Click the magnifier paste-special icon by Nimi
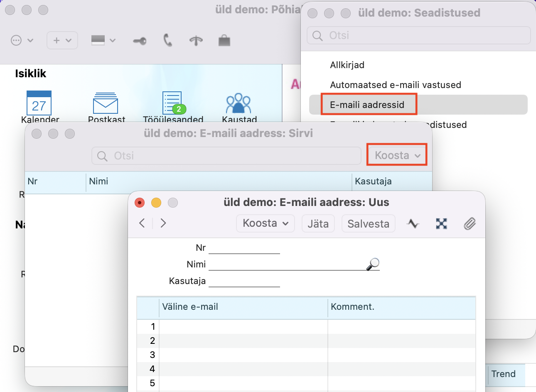536x392 pixels. [x=373, y=264]
